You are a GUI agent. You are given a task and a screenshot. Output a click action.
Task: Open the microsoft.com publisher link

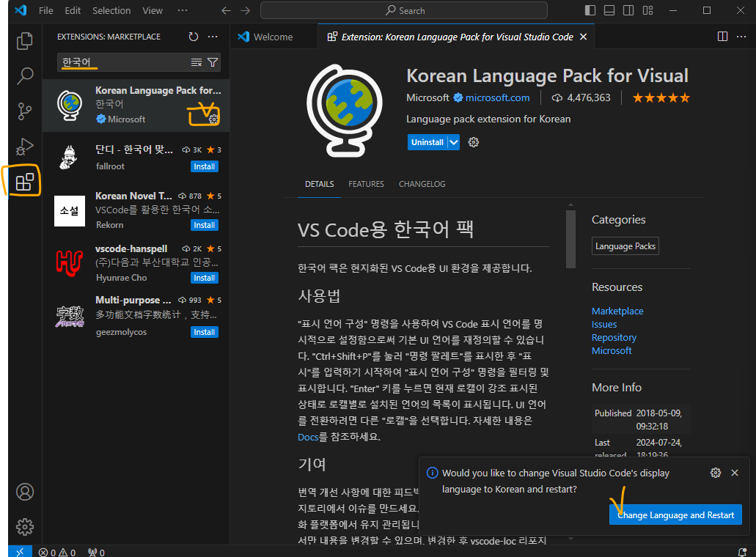(497, 97)
